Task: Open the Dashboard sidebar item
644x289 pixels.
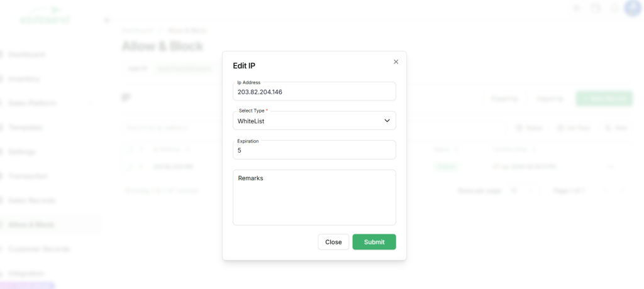Action: coord(26,55)
